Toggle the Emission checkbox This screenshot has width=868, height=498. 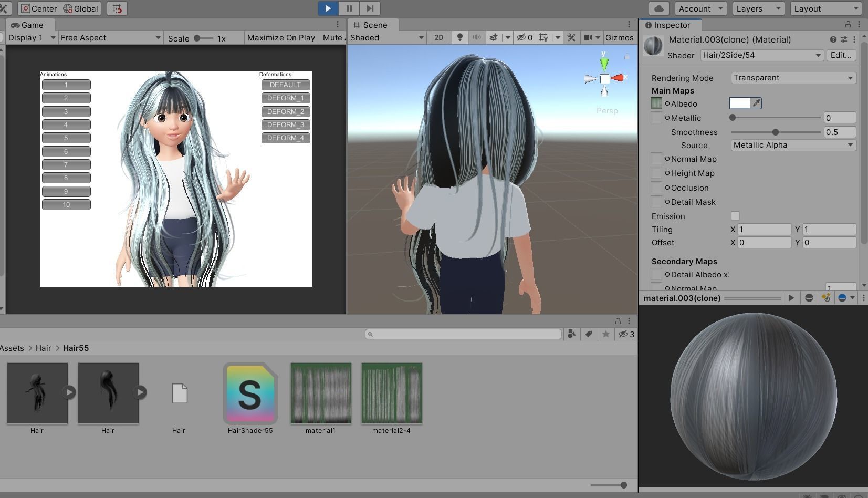(x=735, y=216)
